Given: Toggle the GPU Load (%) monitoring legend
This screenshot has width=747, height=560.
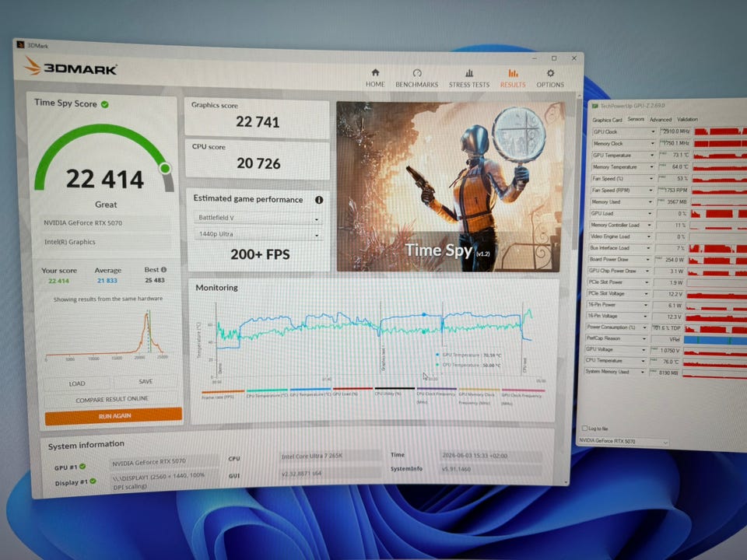Looking at the screenshot, I should click(x=352, y=391).
